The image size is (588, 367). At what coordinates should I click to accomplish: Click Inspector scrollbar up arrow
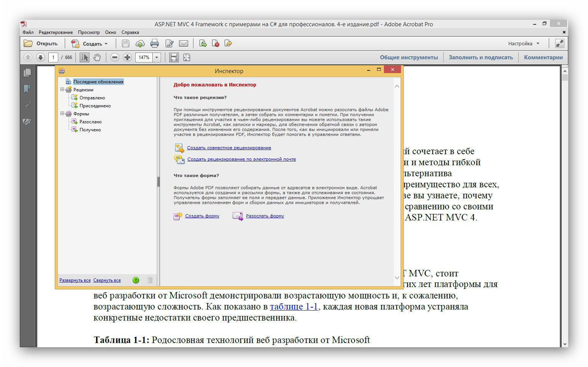tap(397, 86)
